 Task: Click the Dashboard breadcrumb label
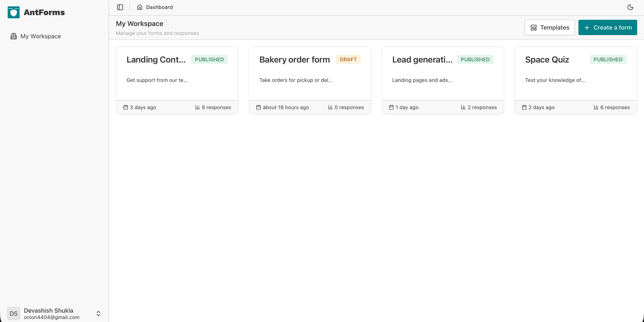pos(159,7)
